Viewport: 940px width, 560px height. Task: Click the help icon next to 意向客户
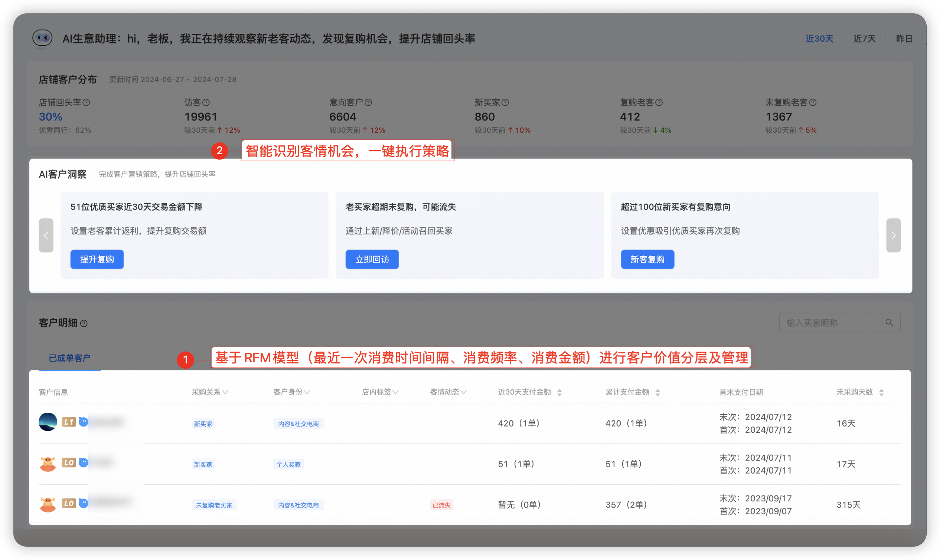point(369,102)
